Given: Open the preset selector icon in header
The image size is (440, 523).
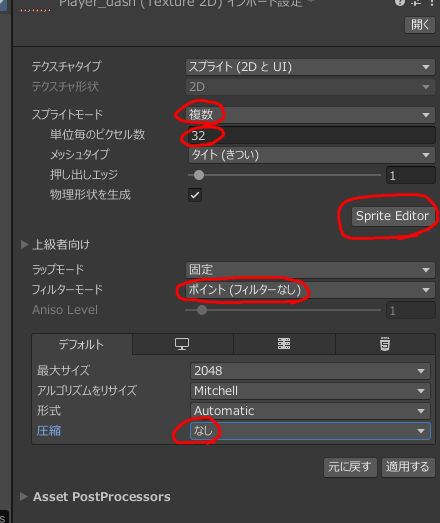Looking at the screenshot, I should [x=416, y=3].
